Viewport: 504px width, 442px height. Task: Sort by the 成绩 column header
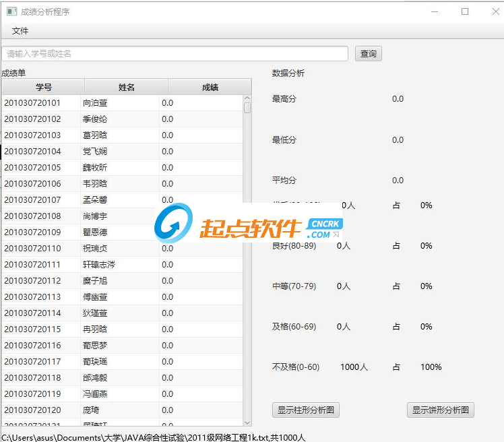point(209,88)
